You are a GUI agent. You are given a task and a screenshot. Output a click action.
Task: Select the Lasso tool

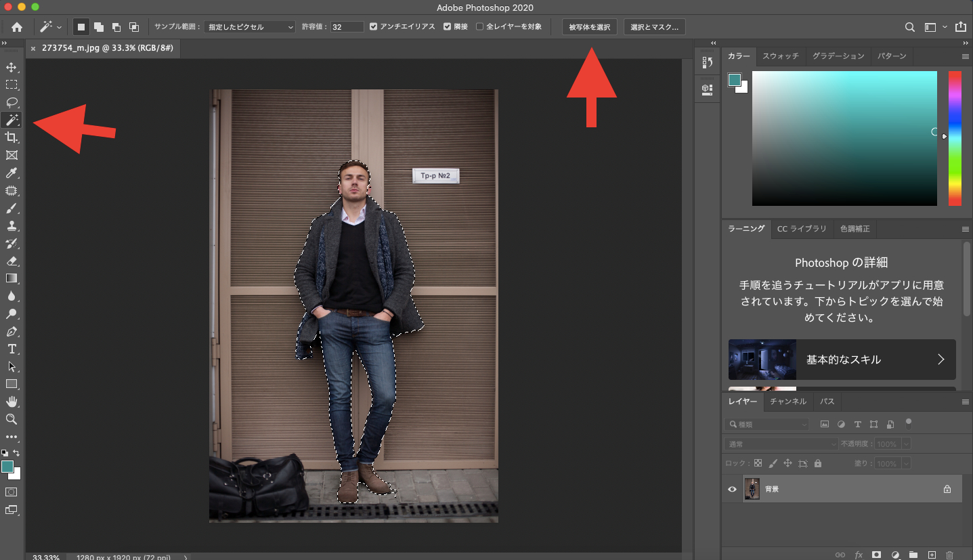coord(12,102)
